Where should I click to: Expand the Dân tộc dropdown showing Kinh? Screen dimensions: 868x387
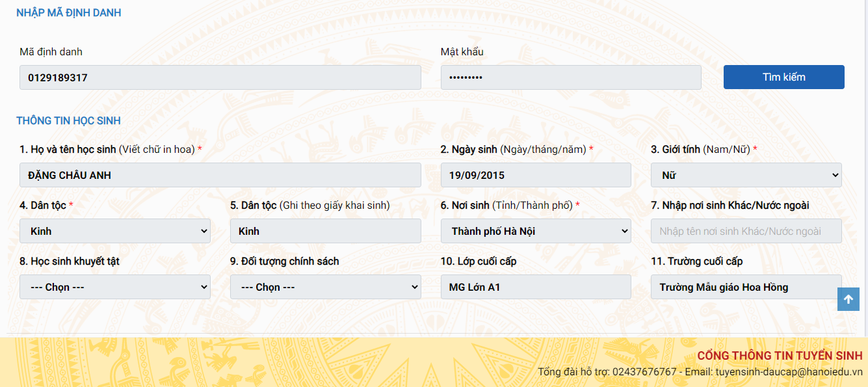[x=114, y=231]
